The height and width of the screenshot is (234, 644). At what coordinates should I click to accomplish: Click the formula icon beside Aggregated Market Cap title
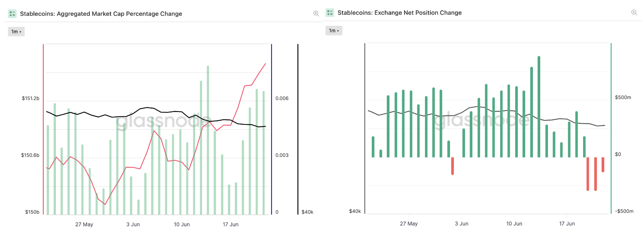point(12,14)
